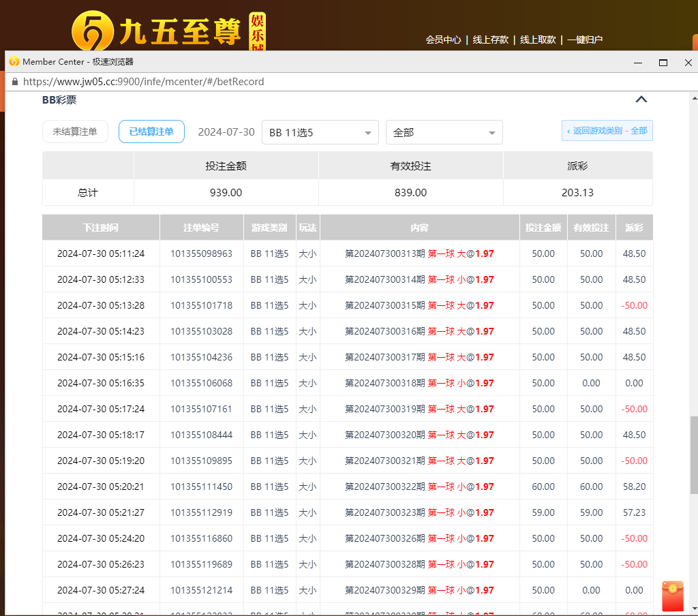Switch to the 已结算注单 tab

[x=151, y=132]
